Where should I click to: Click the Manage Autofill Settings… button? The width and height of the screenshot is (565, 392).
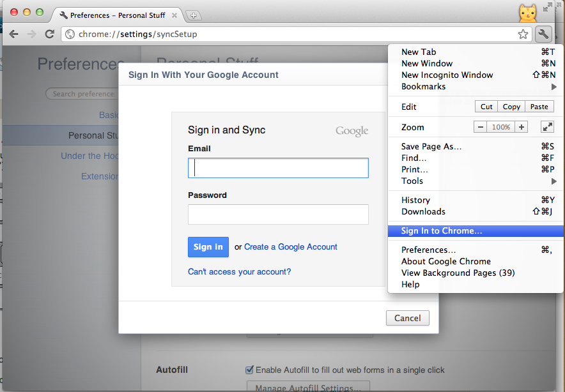308,386
